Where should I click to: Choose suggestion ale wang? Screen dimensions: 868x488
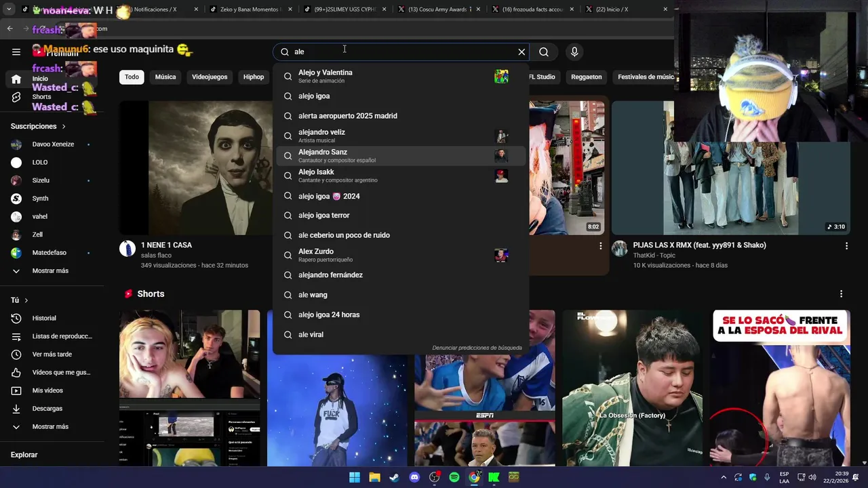point(401,295)
